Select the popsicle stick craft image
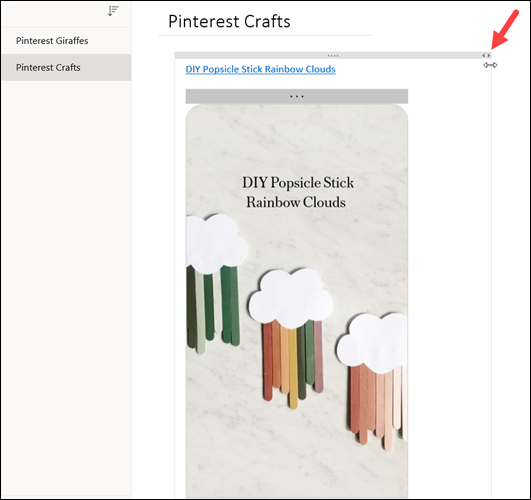531x500 pixels. pyautogui.click(x=297, y=301)
